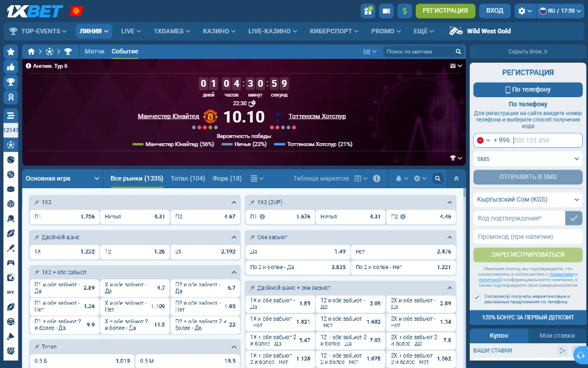This screenshot has width=588, height=368.
Task: Open the settings gear dropdown in header
Action: click(x=525, y=11)
